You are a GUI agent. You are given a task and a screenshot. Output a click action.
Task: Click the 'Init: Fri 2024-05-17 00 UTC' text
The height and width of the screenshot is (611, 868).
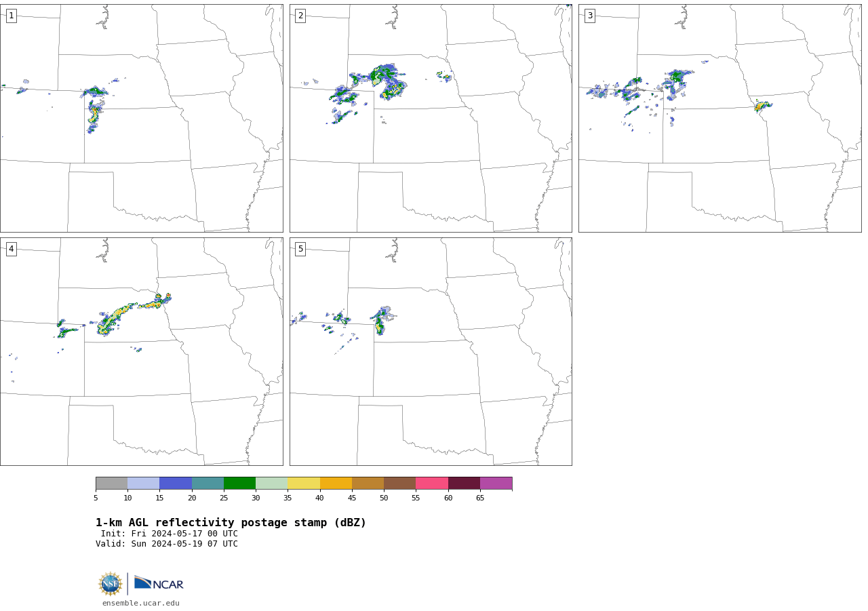(170, 534)
